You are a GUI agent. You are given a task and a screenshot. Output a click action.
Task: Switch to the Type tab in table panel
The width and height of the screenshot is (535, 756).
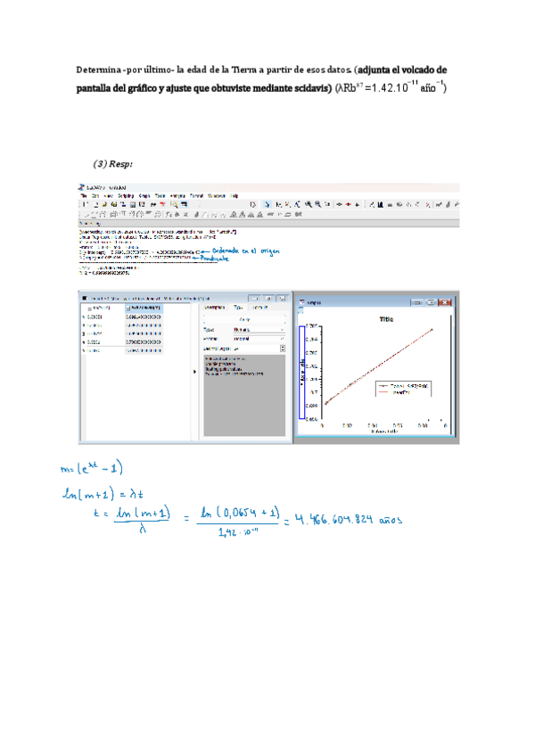(238, 307)
